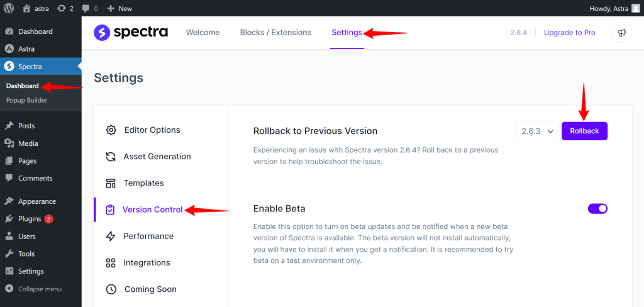Image resolution: width=644 pixels, height=307 pixels.
Task: Click the Integrations grid icon
Action: 111,263
